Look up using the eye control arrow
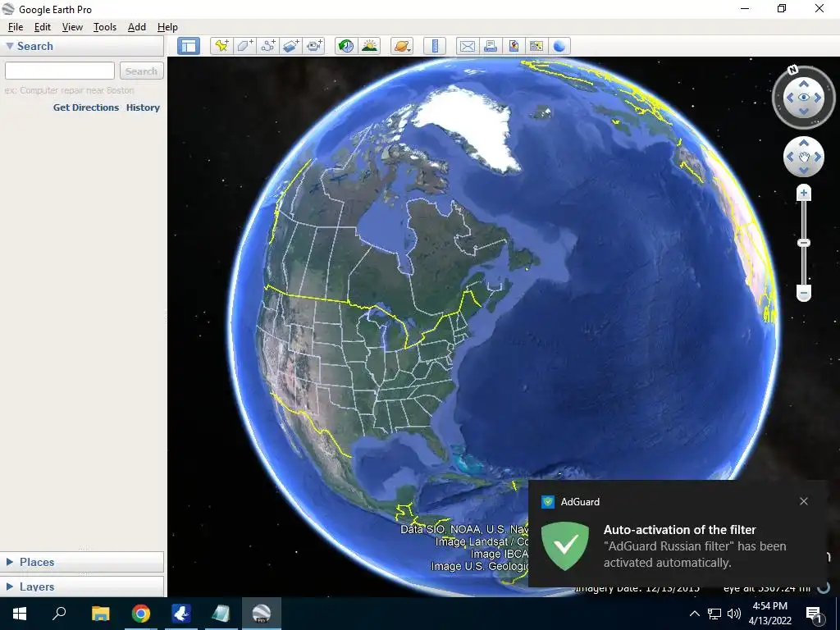This screenshot has width=840, height=630. point(804,84)
